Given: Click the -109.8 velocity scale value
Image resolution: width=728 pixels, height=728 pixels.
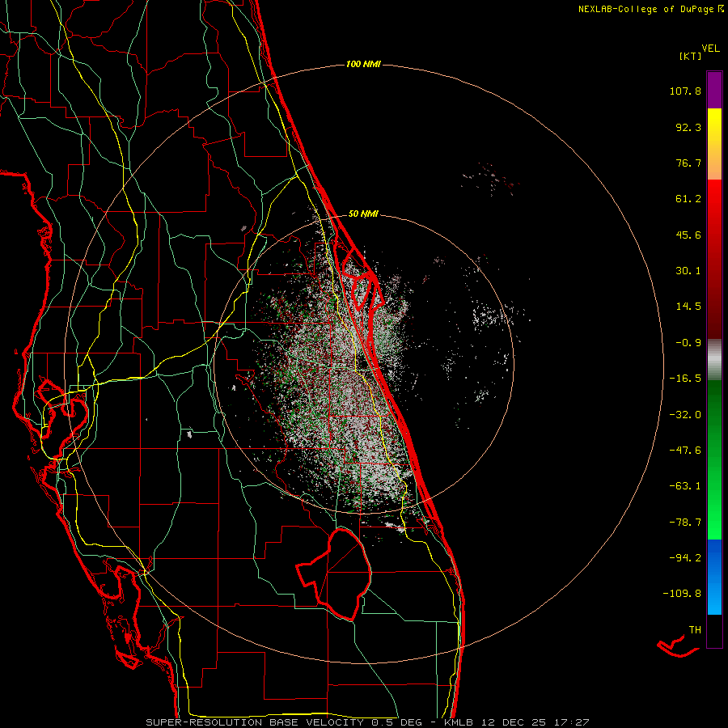Looking at the screenshot, I should [x=682, y=594].
